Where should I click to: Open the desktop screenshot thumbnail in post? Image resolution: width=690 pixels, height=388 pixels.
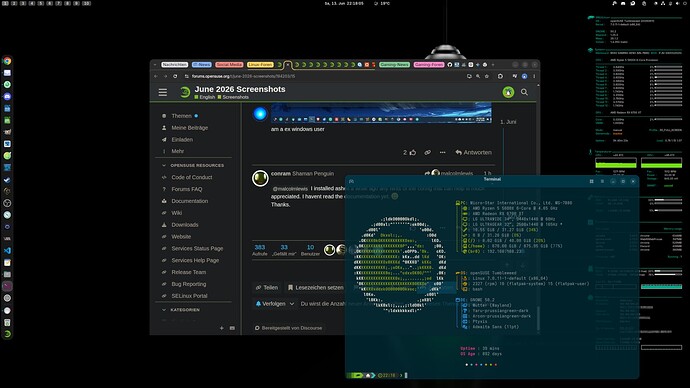point(381,113)
